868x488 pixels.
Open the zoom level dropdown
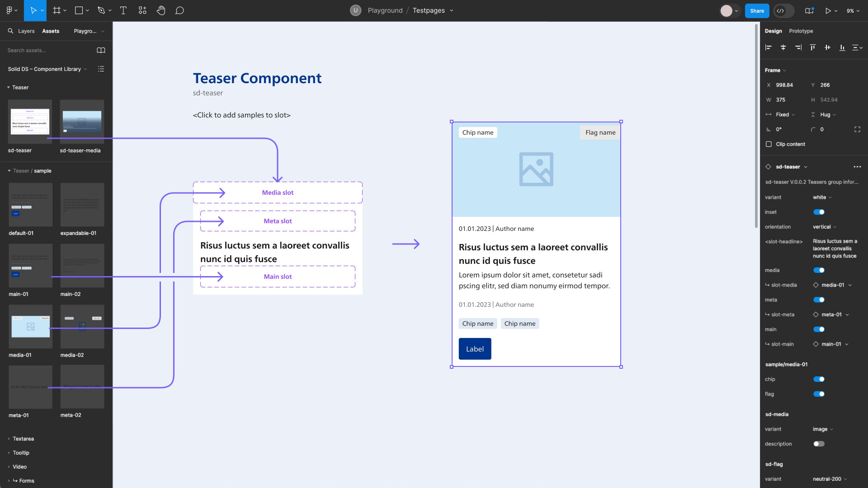pyautogui.click(x=852, y=10)
